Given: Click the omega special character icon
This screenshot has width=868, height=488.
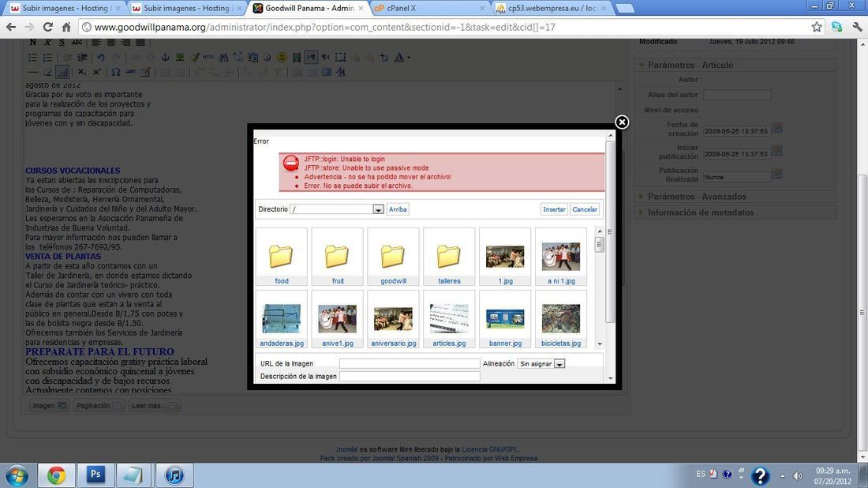Looking at the screenshot, I should 116,72.
